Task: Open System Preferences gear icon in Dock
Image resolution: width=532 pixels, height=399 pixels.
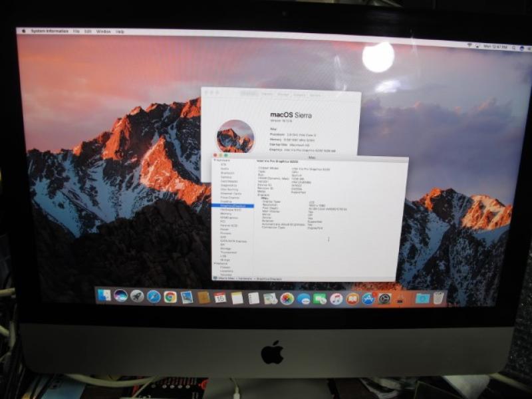Action: pos(384,299)
